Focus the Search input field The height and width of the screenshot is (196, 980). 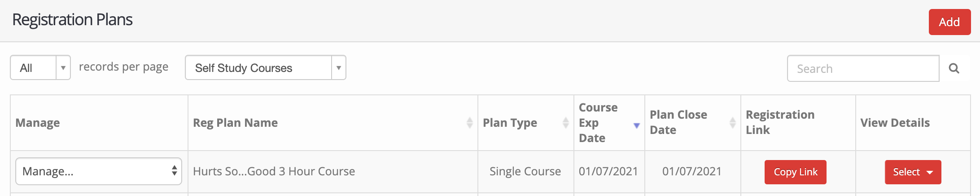[x=863, y=68]
